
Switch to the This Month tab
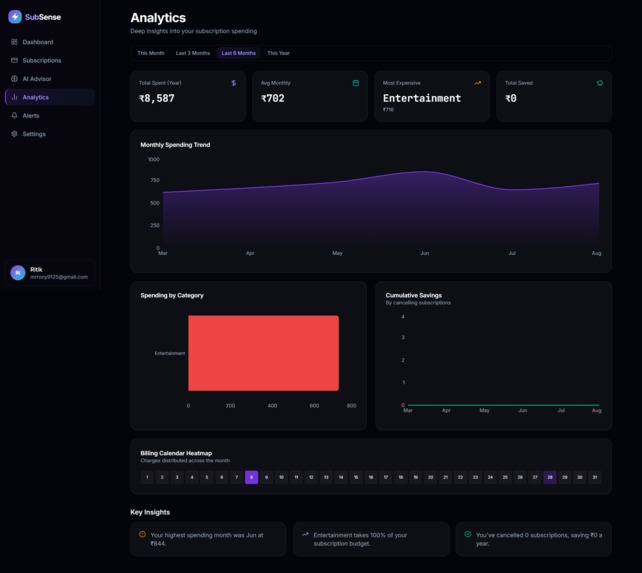[x=151, y=53]
